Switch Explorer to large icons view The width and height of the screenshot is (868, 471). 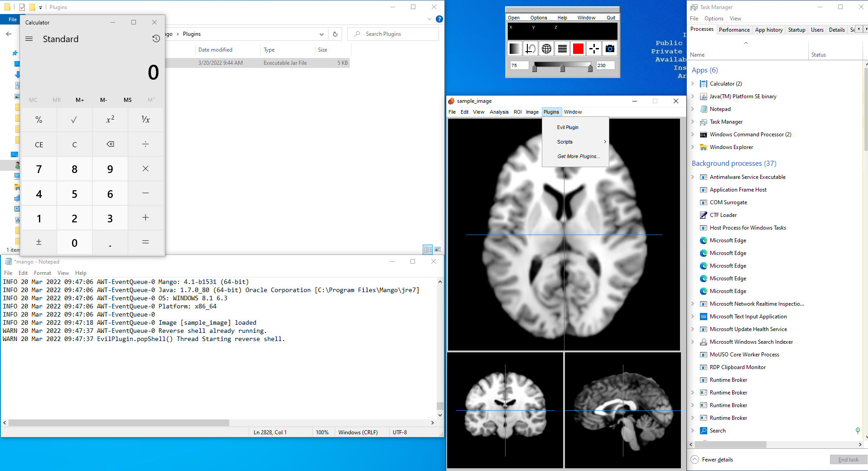(438, 250)
